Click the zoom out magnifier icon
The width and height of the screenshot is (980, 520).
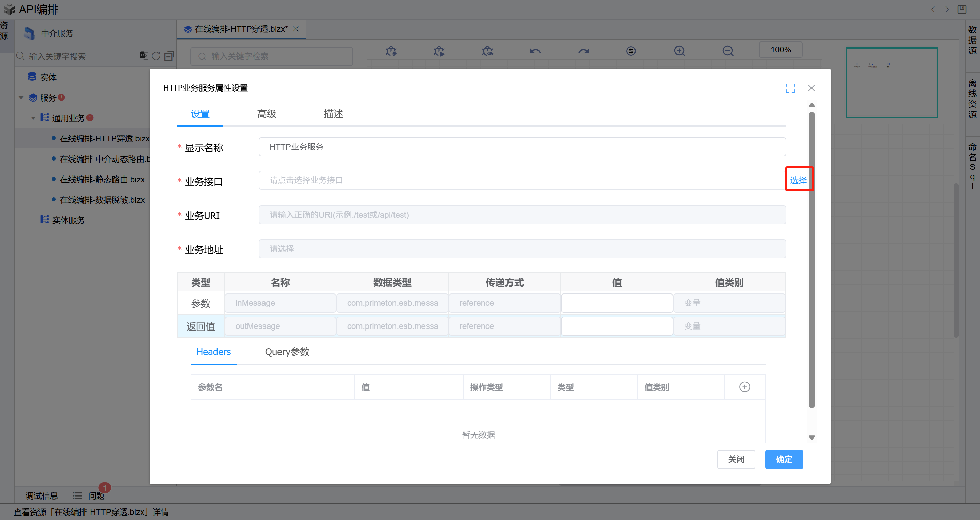pyautogui.click(x=728, y=51)
